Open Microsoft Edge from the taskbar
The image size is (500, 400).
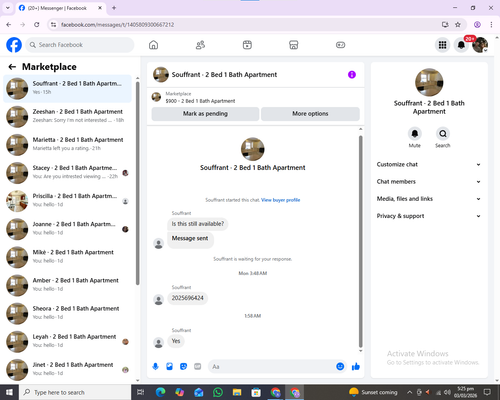[160, 392]
